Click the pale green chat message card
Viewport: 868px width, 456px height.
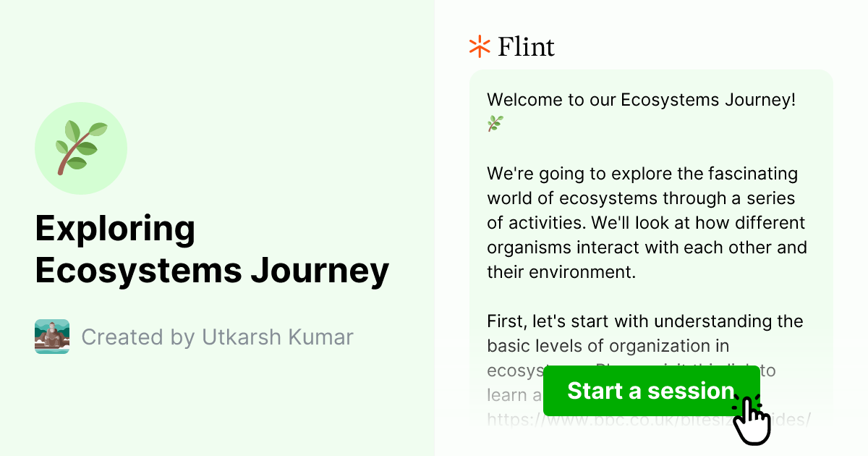point(651,217)
